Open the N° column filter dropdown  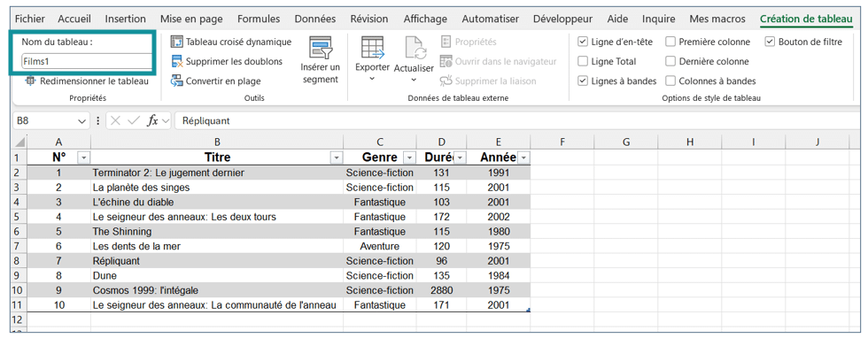(x=83, y=158)
